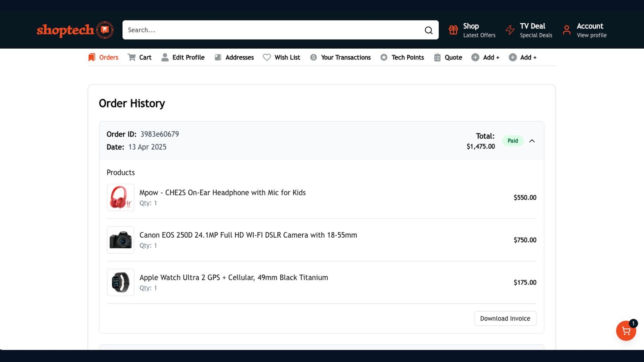This screenshot has height=362, width=644.
Task: Click the Mpow CHE2S Headphone product name
Action: 223,193
